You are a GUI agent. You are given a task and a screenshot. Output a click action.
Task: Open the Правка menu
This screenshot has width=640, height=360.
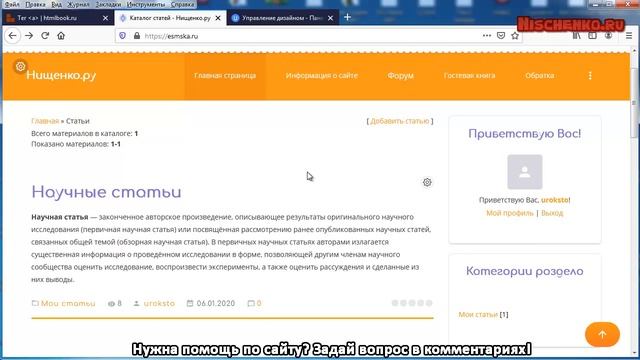[x=35, y=4]
